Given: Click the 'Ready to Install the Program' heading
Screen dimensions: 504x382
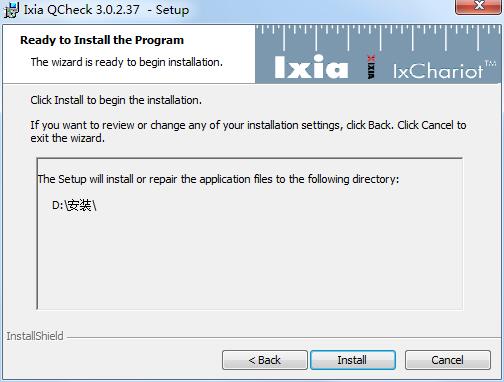Looking at the screenshot, I should [x=102, y=40].
